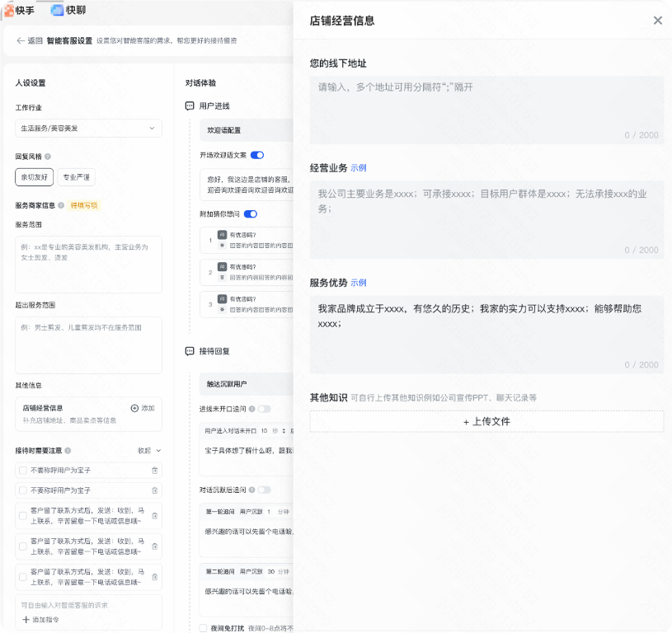Disable the 开场欢迎语文案 toggle
This screenshot has height=633, width=672.
256,155
